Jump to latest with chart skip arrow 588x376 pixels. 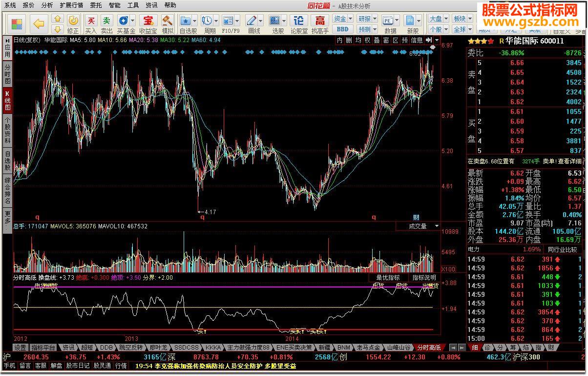point(428,40)
